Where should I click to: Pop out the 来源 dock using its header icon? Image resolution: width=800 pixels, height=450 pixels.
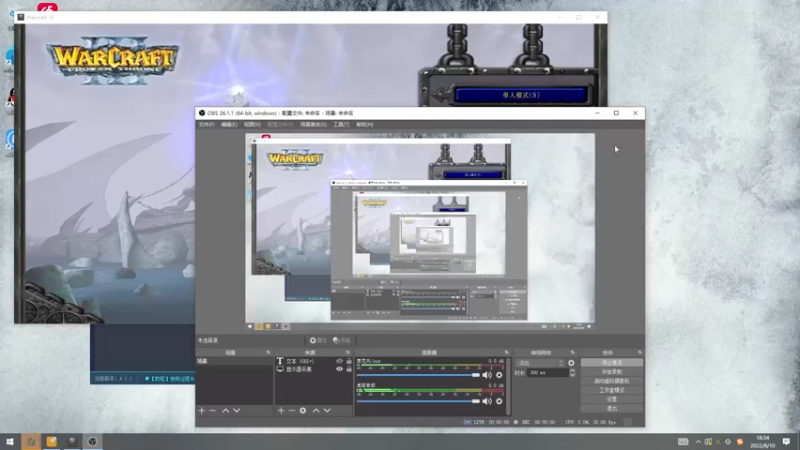pyautogui.click(x=348, y=353)
